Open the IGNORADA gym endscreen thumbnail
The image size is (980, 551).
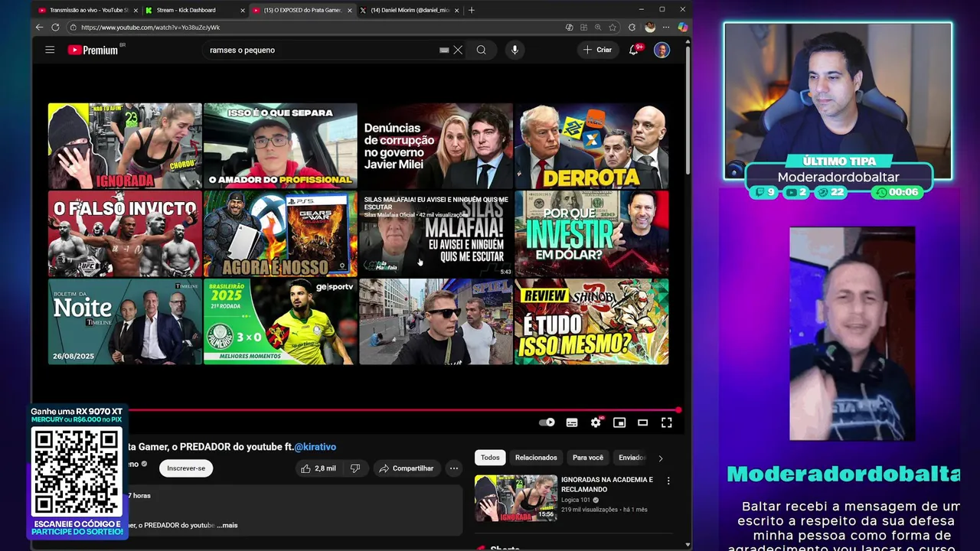125,146
